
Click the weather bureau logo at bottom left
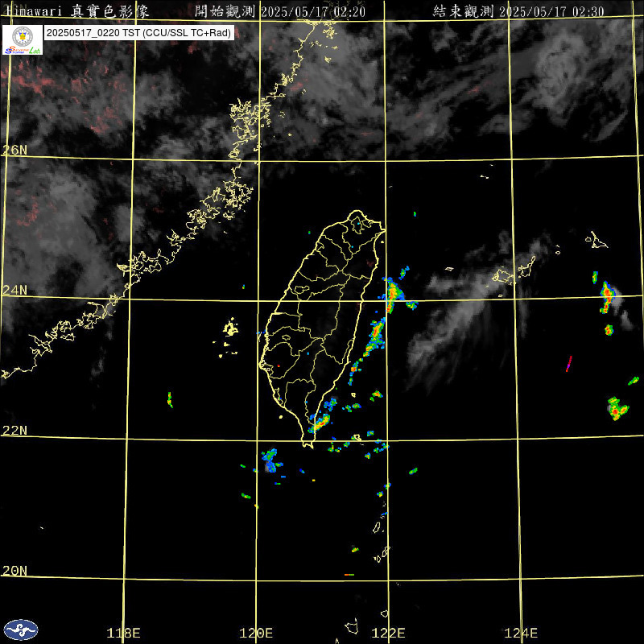[x=21, y=630]
